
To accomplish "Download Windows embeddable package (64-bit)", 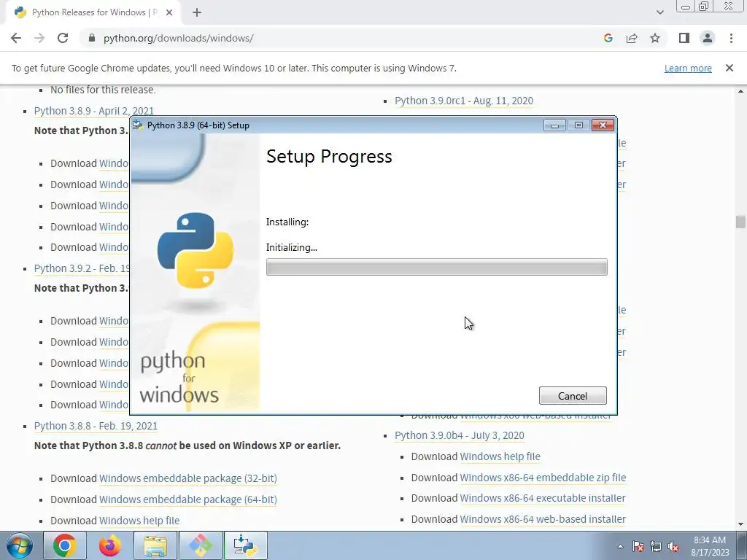I will (x=187, y=499).
